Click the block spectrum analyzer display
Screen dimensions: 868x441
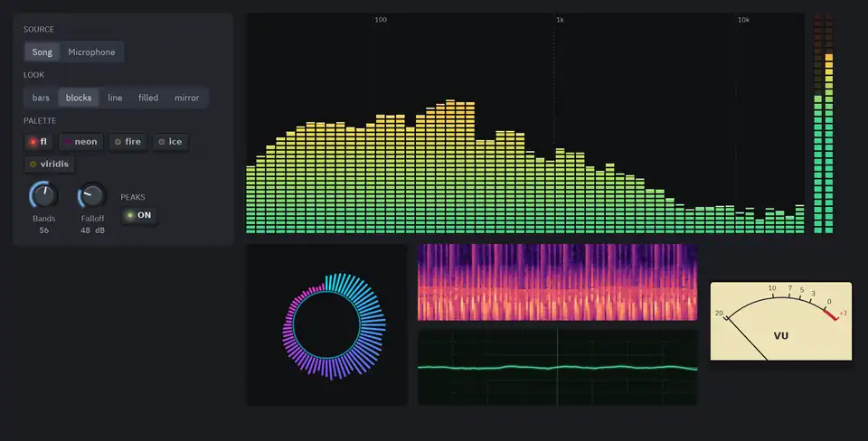click(x=524, y=124)
